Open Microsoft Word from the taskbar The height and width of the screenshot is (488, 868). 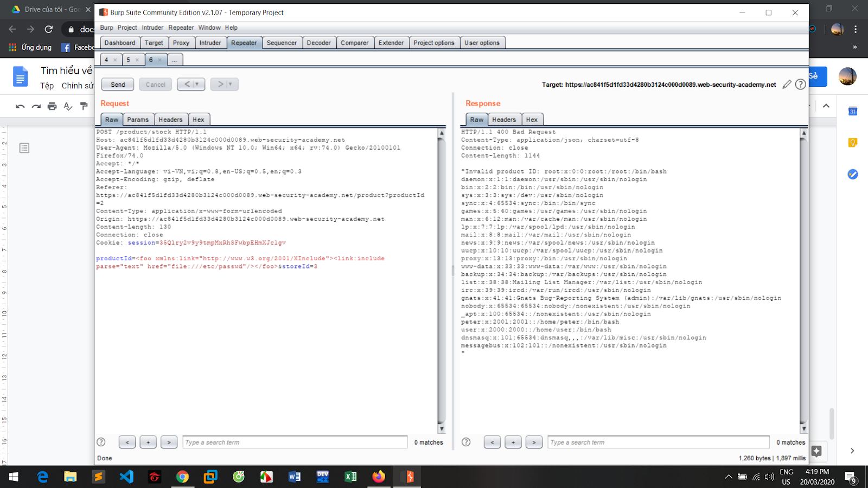[x=295, y=477]
